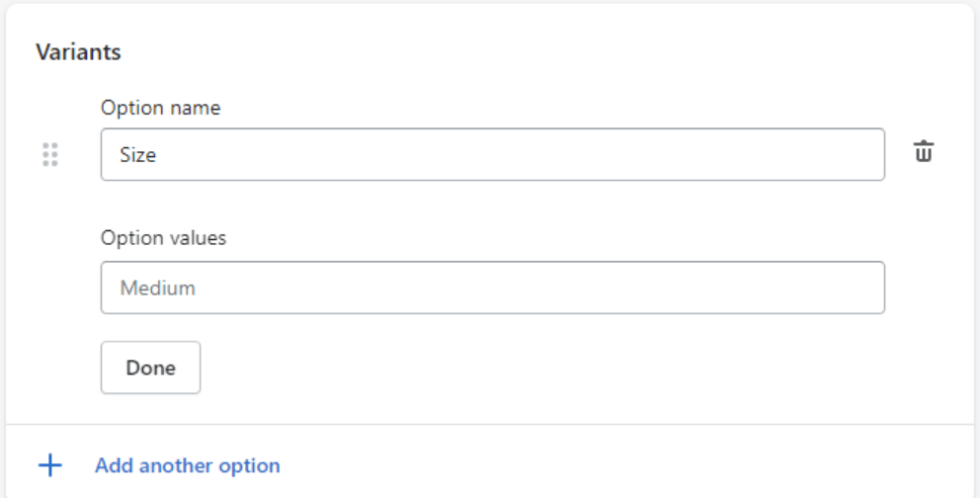
Task: Click the Option name label
Action: click(x=161, y=108)
